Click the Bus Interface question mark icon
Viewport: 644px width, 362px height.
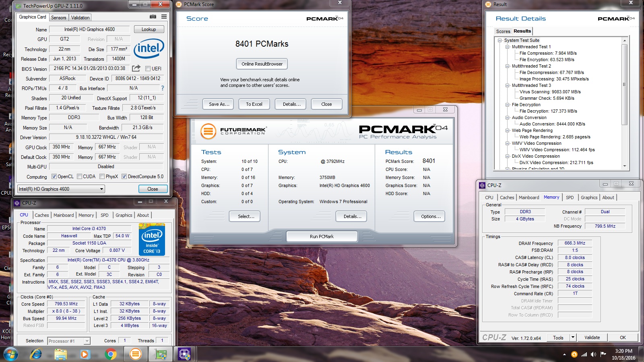163,88
